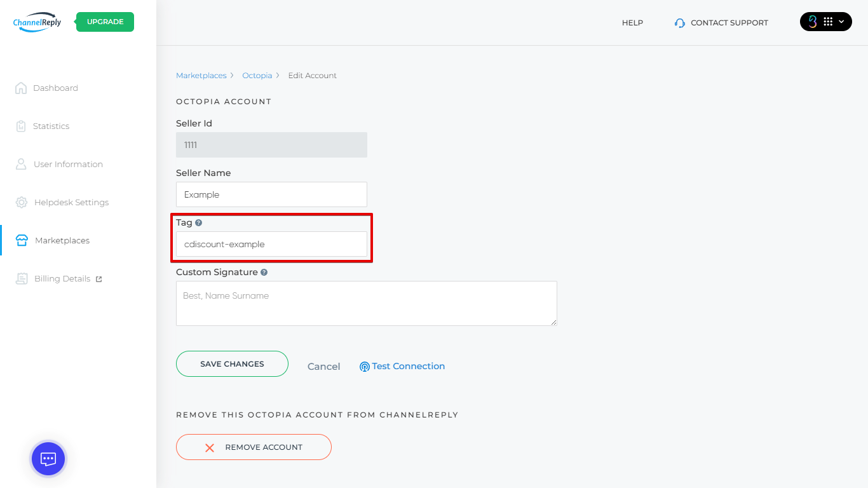Click the colorful account avatar icon
The image size is (868, 488).
coord(812,22)
